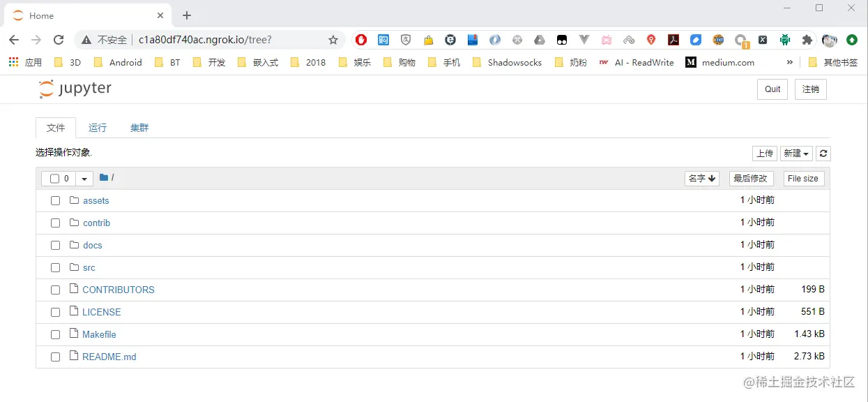Expand the bookmarks overflow chevron
868x402 pixels.
pyautogui.click(x=789, y=62)
